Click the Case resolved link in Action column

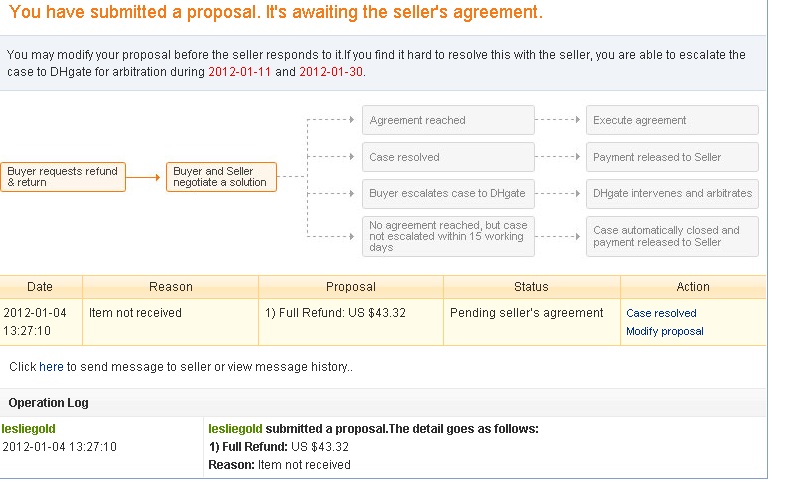pos(661,313)
